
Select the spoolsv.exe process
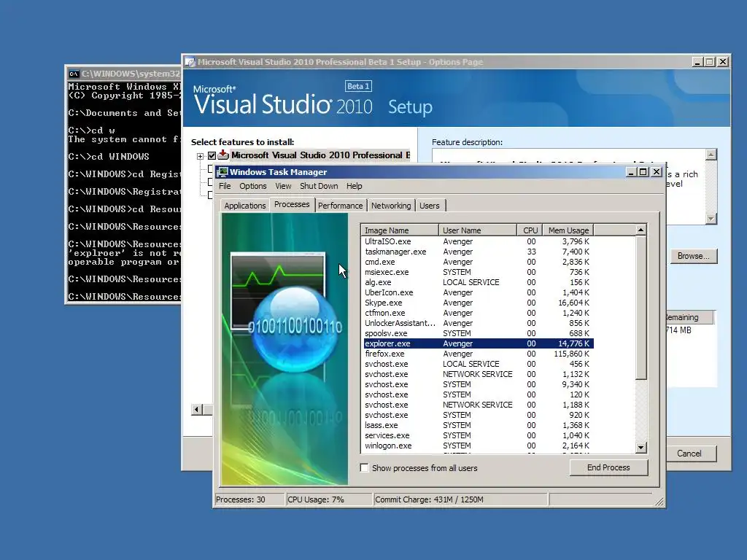click(x=478, y=333)
